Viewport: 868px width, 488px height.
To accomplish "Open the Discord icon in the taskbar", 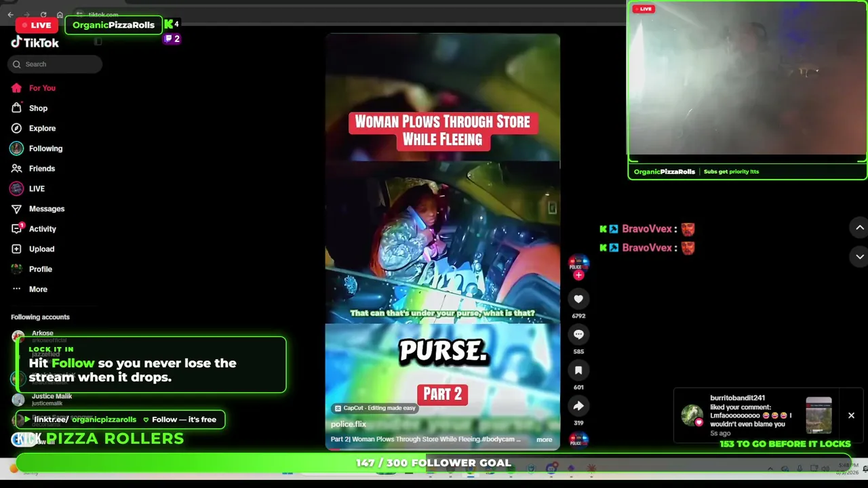I will (551, 468).
